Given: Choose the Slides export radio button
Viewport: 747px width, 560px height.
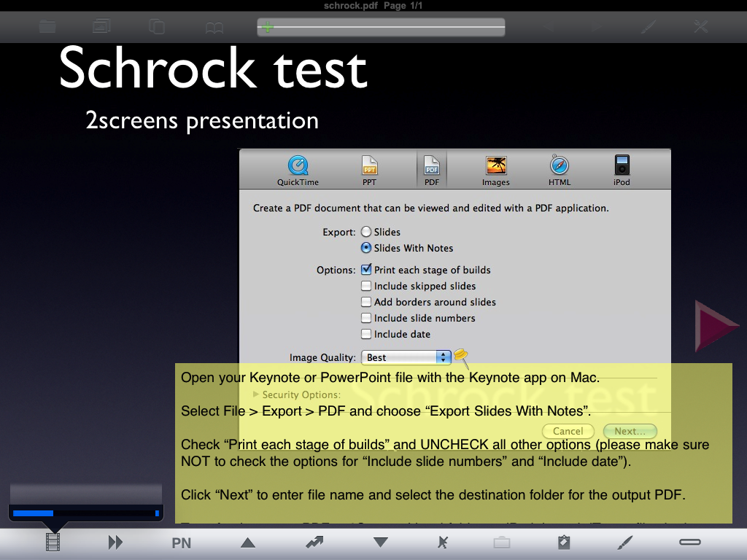Looking at the screenshot, I should pyautogui.click(x=366, y=232).
